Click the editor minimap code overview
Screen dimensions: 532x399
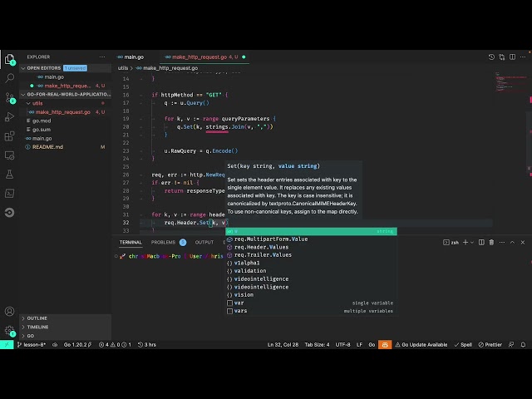[x=510, y=81]
